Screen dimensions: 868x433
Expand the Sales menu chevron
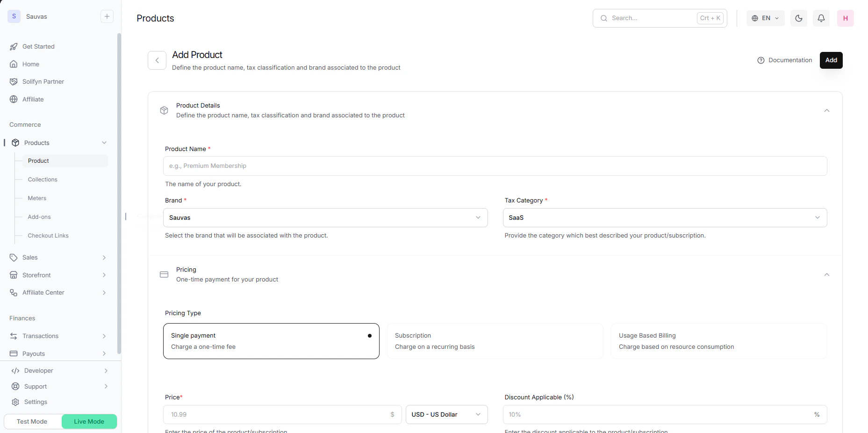click(x=104, y=258)
